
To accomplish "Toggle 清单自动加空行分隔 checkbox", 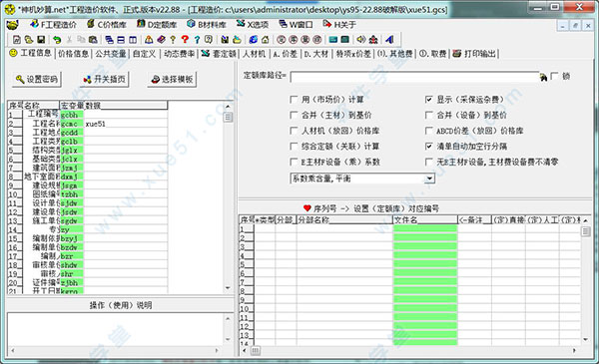I will click(x=429, y=147).
